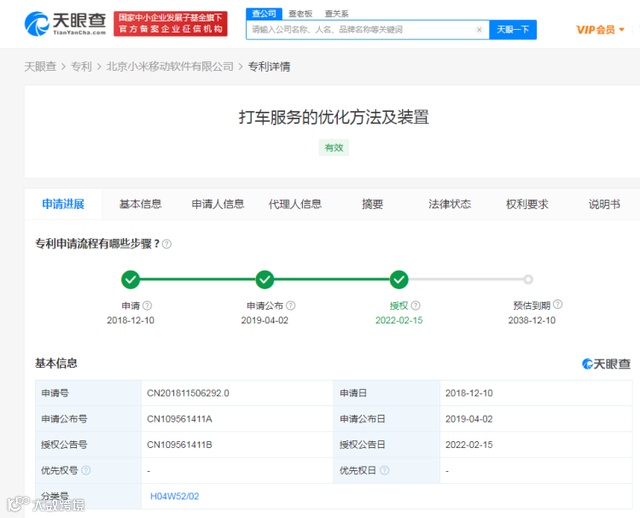Select application number CN201811506292.0
The height and width of the screenshot is (518, 640).
pos(188,393)
